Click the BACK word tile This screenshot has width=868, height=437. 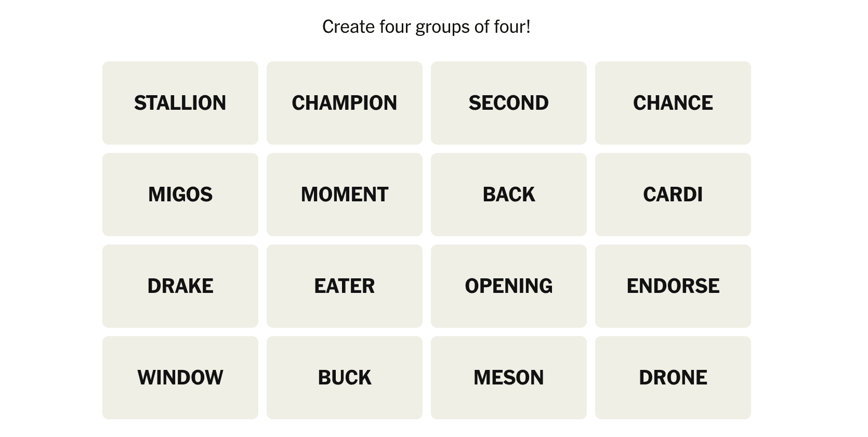pos(508,195)
